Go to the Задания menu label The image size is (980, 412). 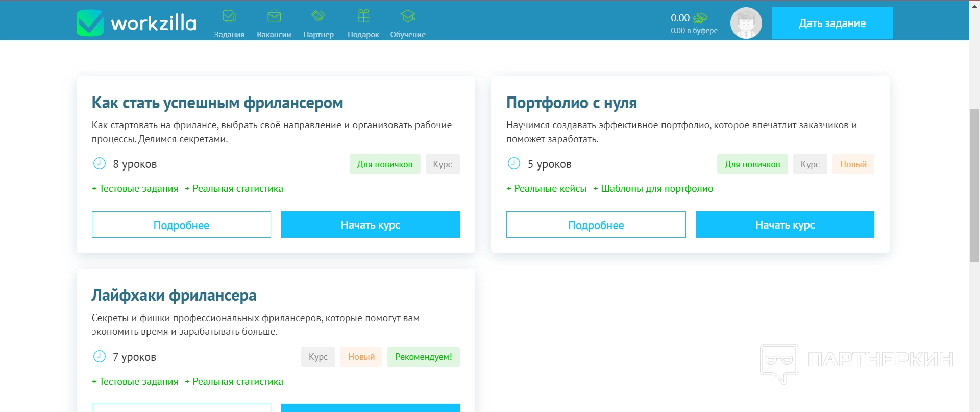(229, 35)
